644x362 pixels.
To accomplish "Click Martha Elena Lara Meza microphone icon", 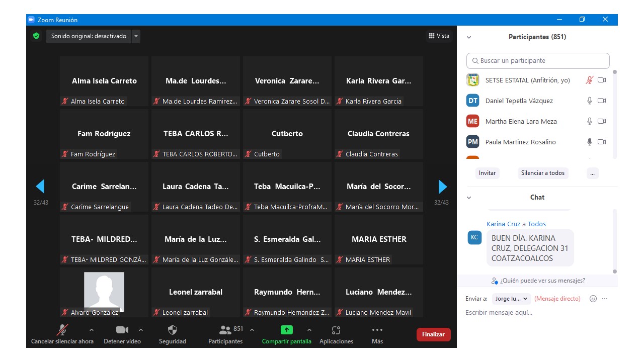I will point(590,121).
